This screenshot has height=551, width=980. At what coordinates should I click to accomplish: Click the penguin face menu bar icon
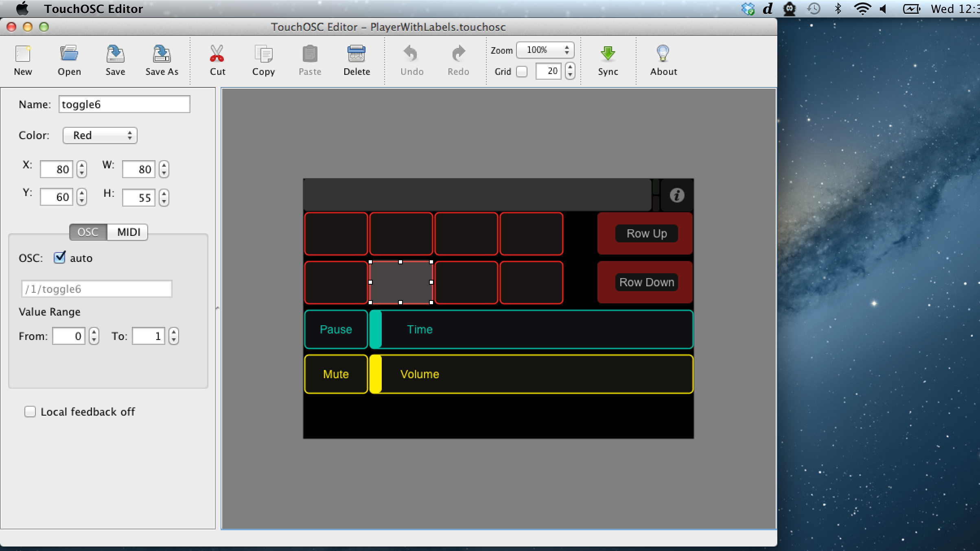coord(790,9)
